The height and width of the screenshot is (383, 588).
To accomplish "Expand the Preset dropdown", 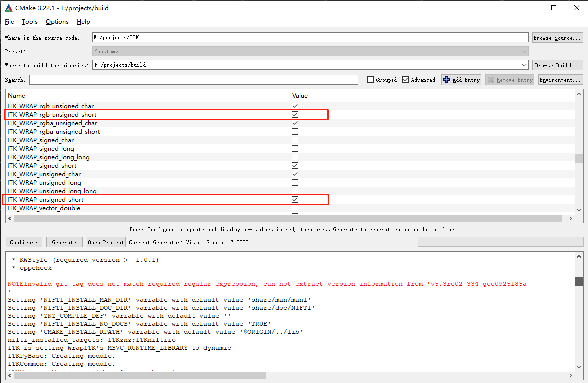I will [x=524, y=51].
